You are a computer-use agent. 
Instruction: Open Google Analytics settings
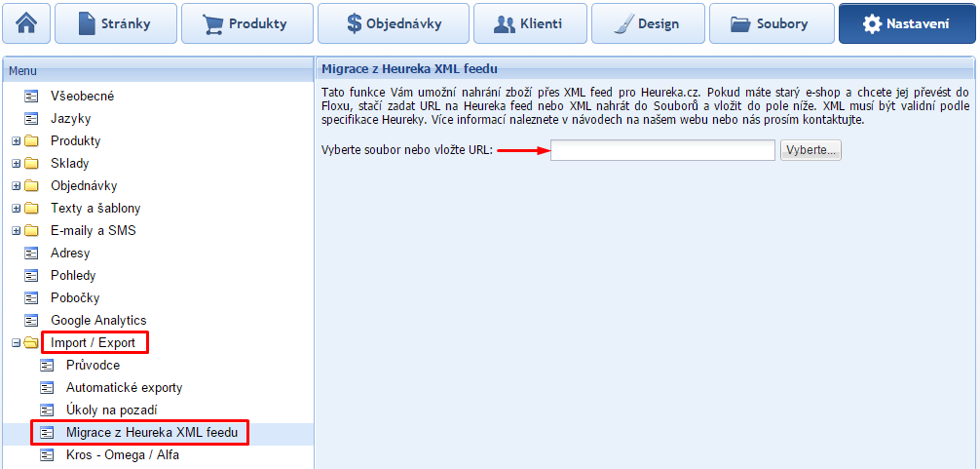coord(98,321)
